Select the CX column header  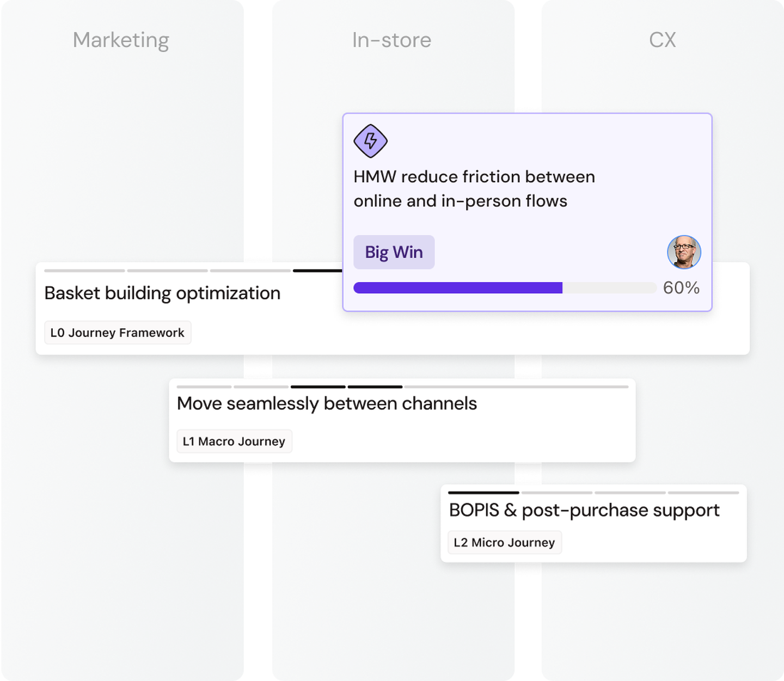[x=662, y=40]
